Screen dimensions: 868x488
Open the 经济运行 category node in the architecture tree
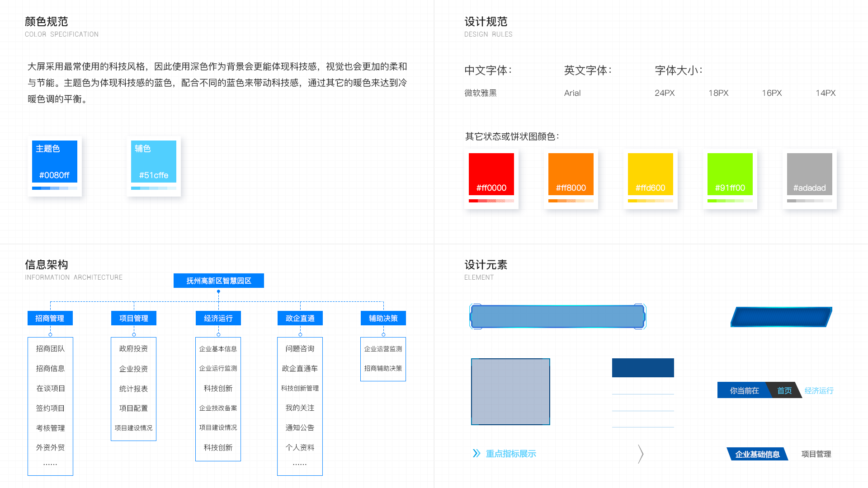(x=218, y=318)
